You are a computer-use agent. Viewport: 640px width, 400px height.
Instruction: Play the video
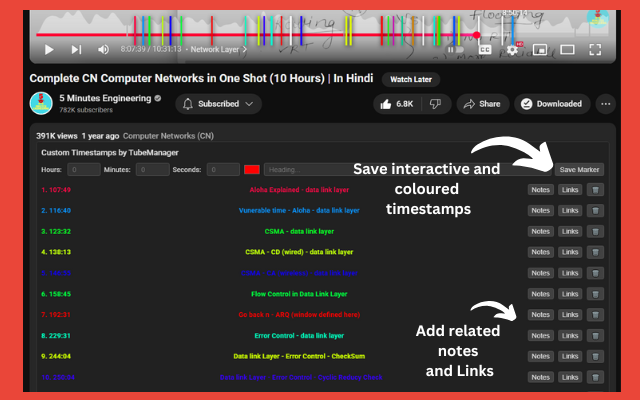point(49,50)
